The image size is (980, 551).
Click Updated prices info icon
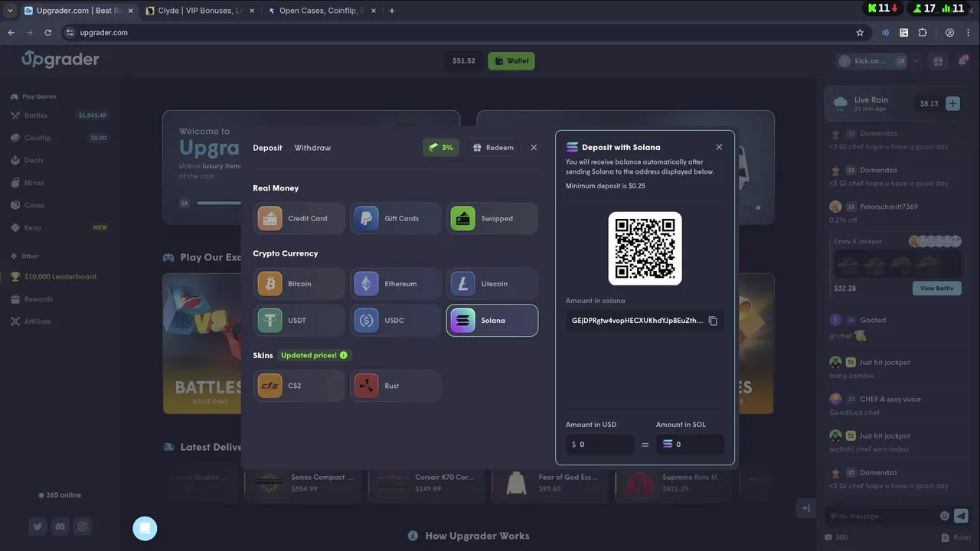tap(343, 355)
